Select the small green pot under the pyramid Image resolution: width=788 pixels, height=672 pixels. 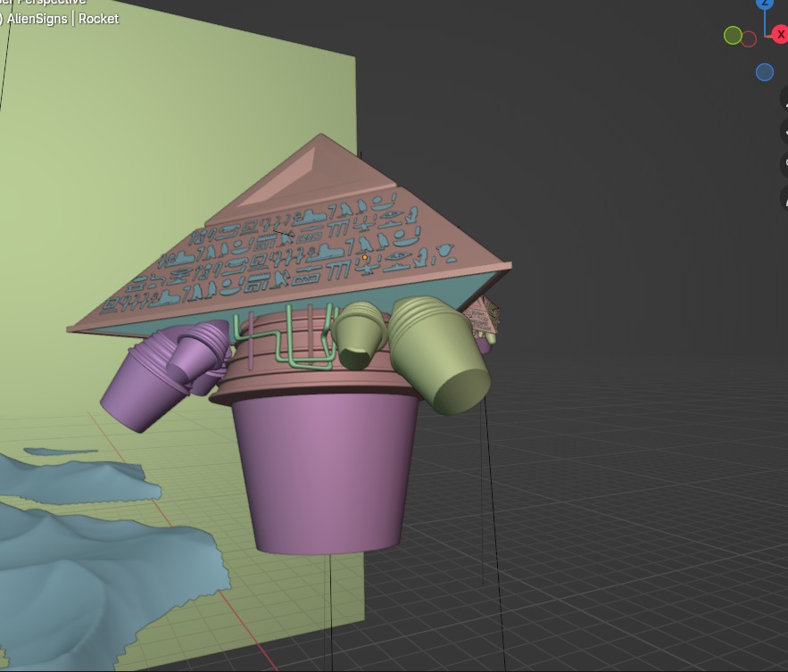359,335
